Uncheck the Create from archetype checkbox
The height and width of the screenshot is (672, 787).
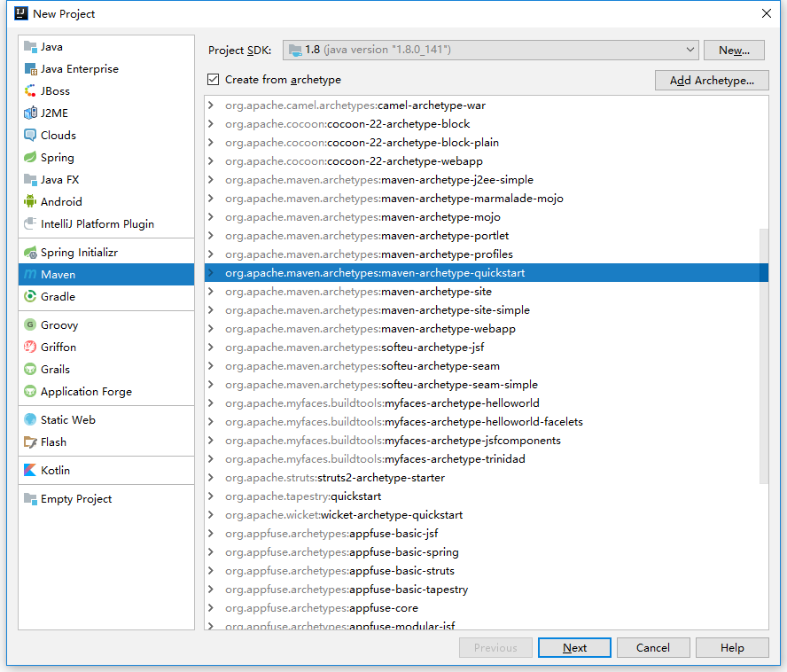coord(213,79)
